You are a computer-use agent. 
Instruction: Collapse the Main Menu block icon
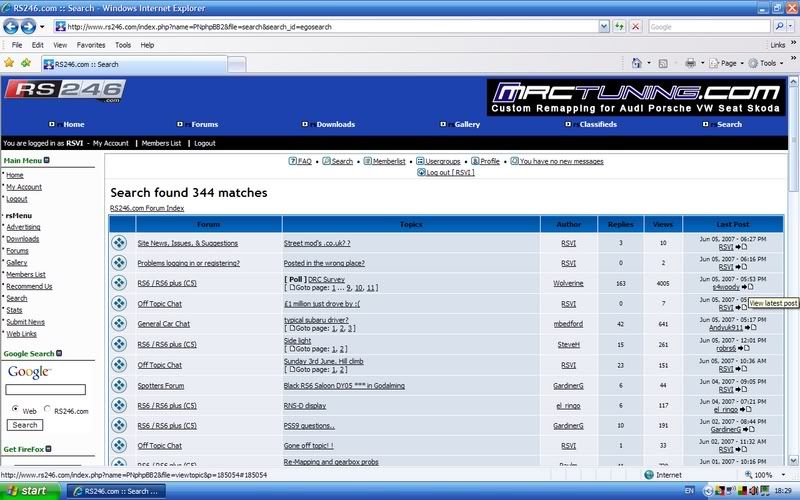tap(46, 160)
